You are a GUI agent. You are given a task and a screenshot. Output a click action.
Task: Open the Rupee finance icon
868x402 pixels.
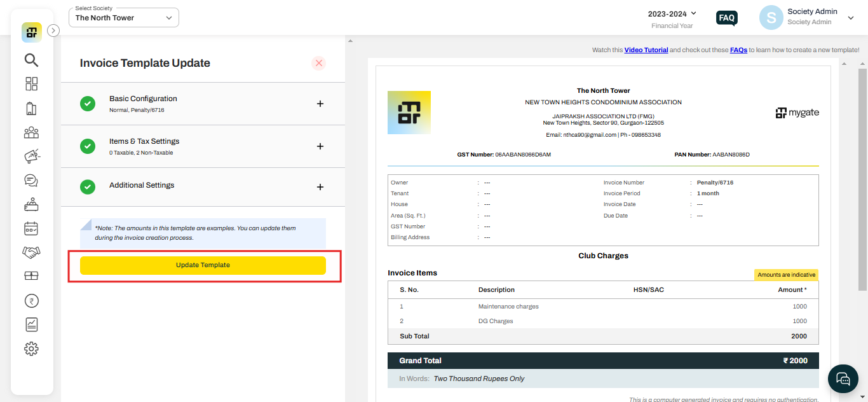point(31,300)
